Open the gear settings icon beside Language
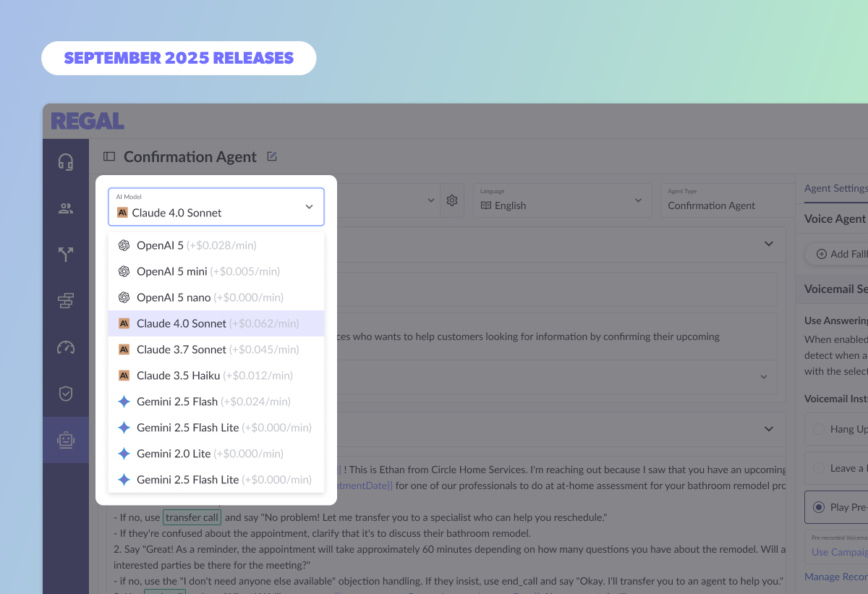 click(x=452, y=200)
